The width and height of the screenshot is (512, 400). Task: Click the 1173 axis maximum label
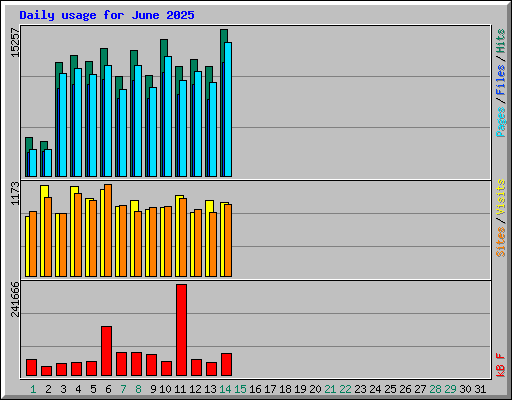15,193
